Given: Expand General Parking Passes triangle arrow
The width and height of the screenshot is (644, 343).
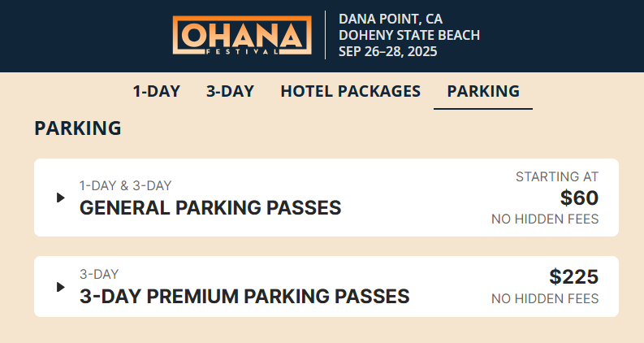Looking at the screenshot, I should 61,198.
